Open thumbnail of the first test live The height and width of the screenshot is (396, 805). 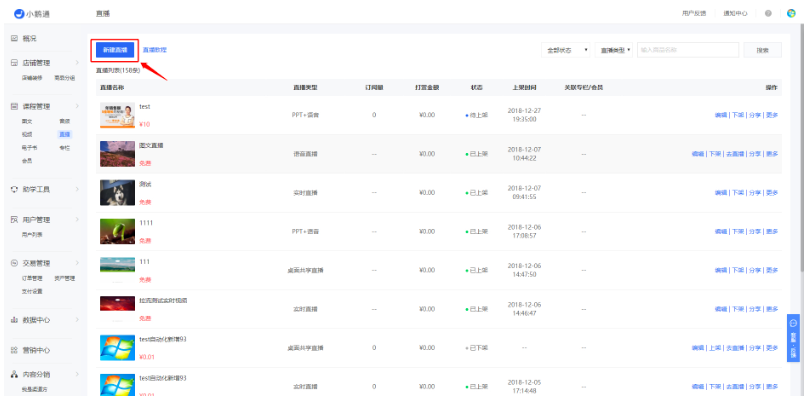click(x=118, y=115)
